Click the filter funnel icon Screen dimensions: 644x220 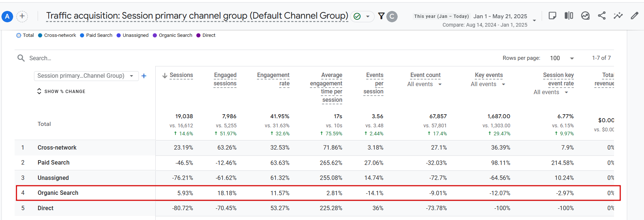(381, 16)
